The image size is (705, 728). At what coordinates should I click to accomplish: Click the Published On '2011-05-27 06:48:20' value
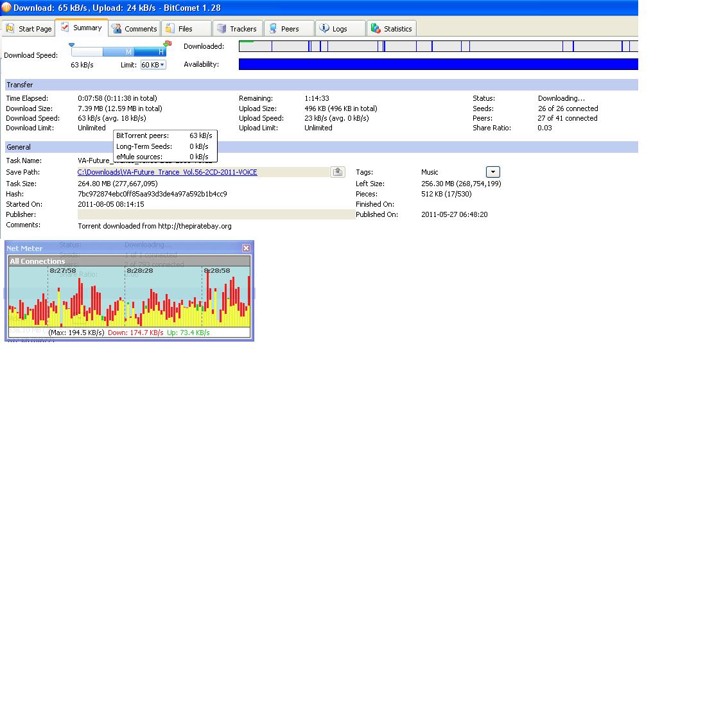pyautogui.click(x=454, y=214)
